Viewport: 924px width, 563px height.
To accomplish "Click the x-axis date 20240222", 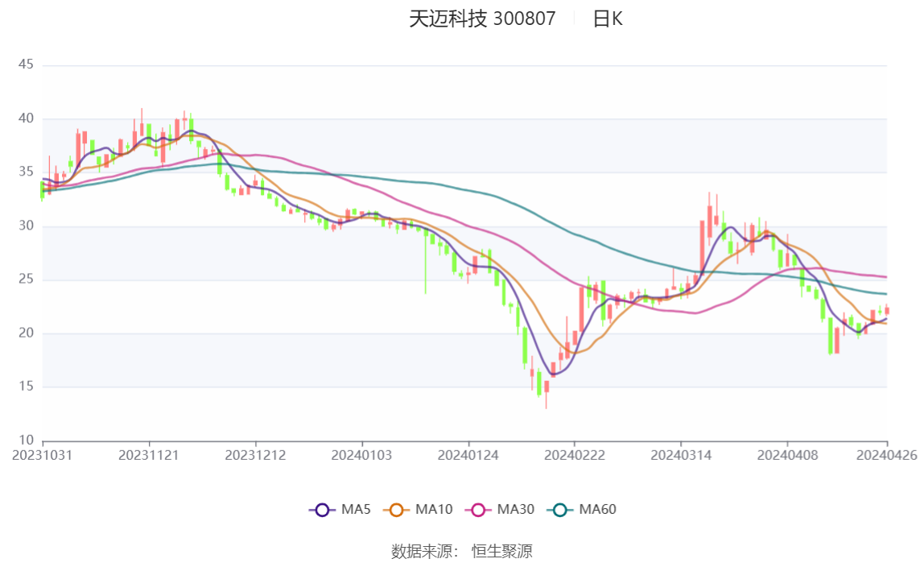I will pyautogui.click(x=574, y=455).
